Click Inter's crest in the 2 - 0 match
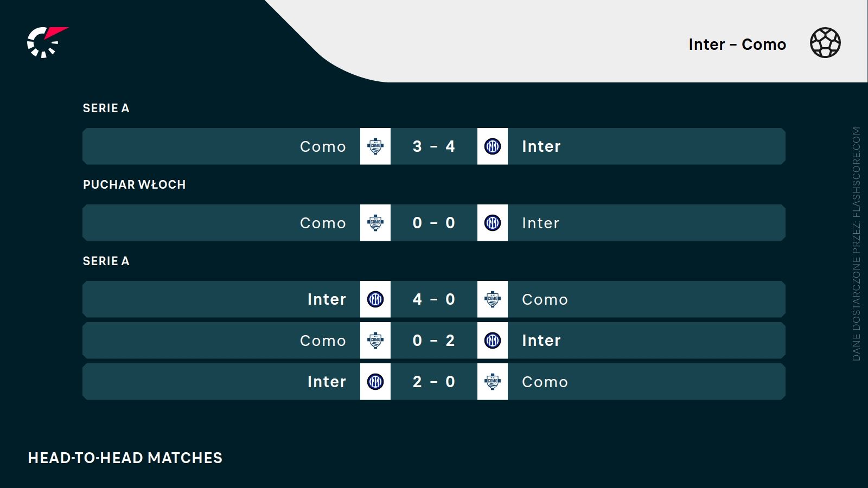 coord(375,382)
